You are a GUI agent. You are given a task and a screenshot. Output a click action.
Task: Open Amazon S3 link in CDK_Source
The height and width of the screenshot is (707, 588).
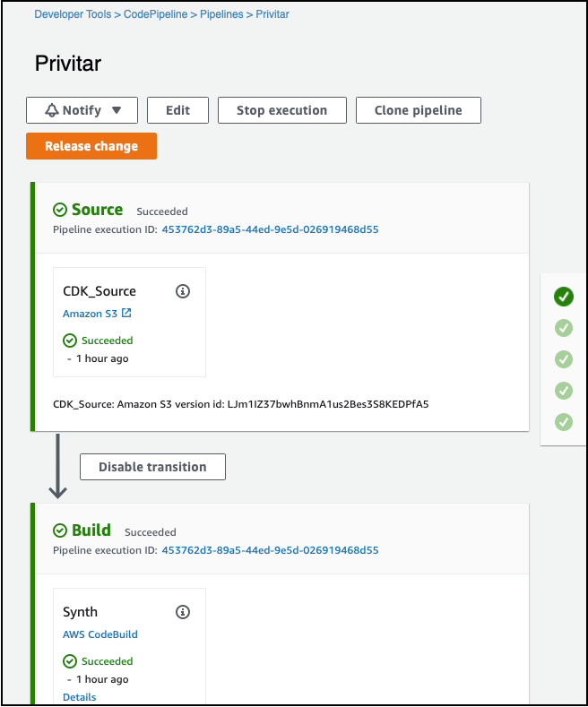coord(90,314)
